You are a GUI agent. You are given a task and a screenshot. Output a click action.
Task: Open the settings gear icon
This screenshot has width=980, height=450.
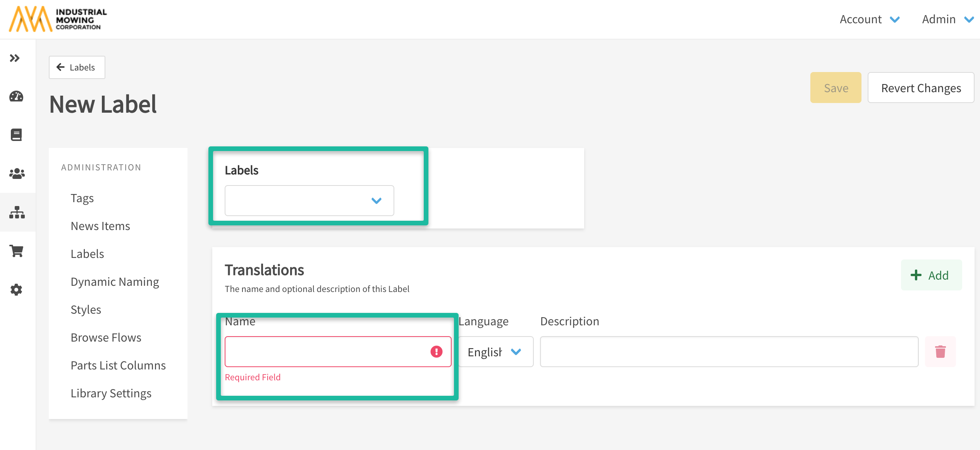click(x=16, y=290)
